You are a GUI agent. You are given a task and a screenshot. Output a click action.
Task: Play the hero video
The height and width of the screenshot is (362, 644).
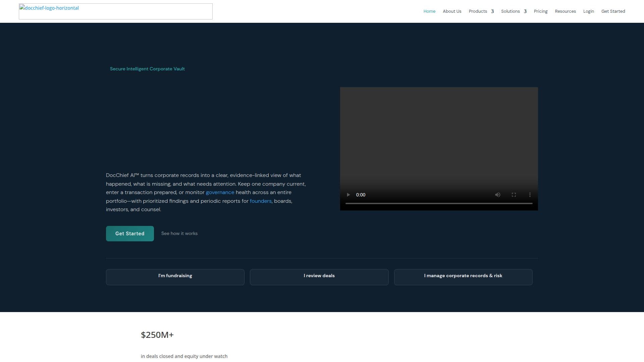click(x=348, y=195)
